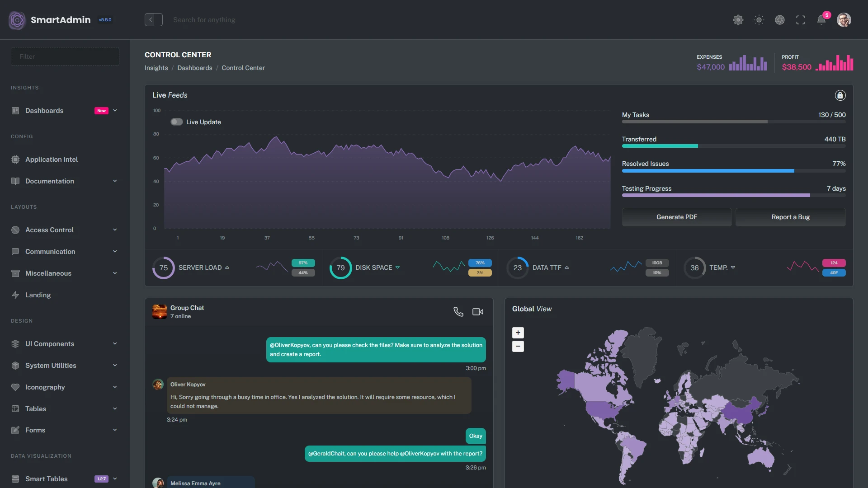Image resolution: width=868 pixels, height=488 pixels.
Task: Toggle the Live Update switch
Action: (x=176, y=122)
